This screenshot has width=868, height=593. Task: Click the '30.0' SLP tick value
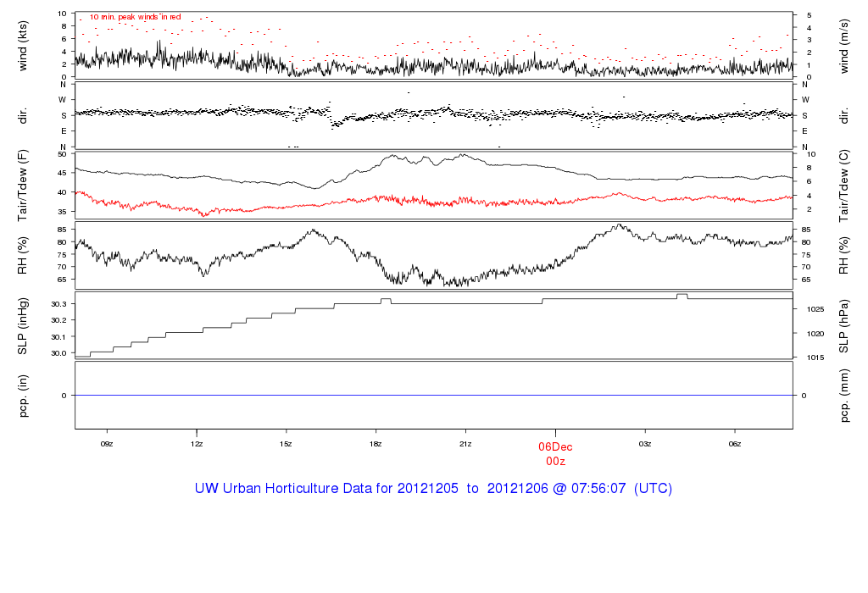(x=58, y=353)
